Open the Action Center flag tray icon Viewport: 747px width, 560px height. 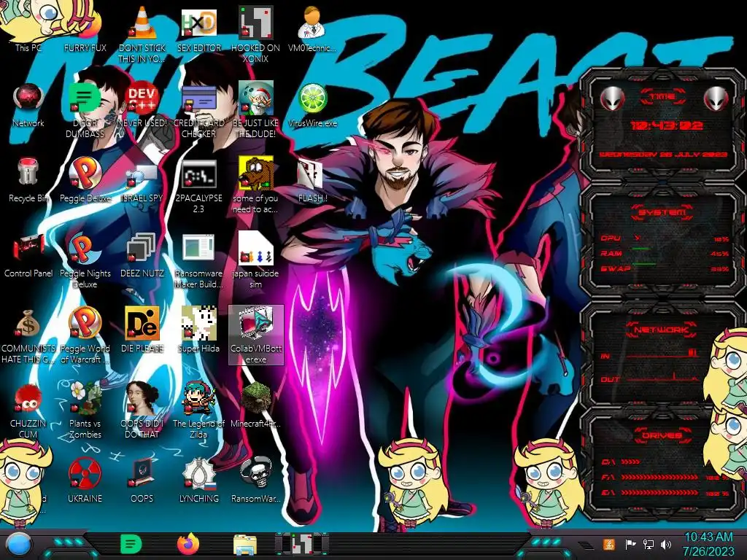pyautogui.click(x=630, y=545)
